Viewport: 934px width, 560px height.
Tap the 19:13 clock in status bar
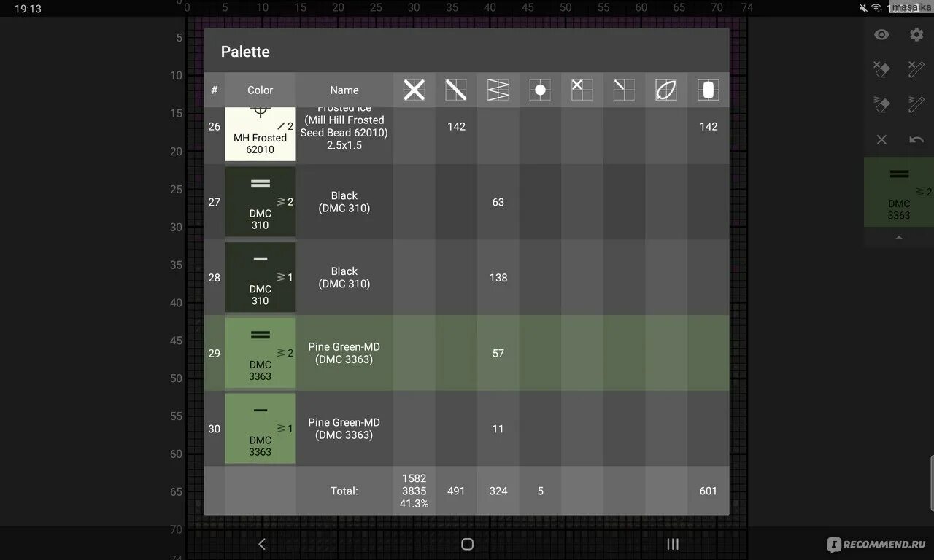28,9
